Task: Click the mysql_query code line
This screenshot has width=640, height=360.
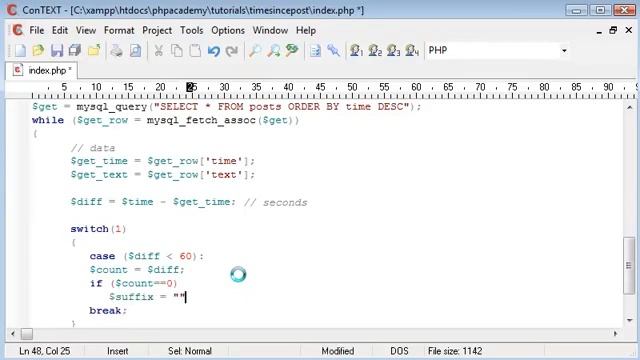Action: pyautogui.click(x=227, y=107)
